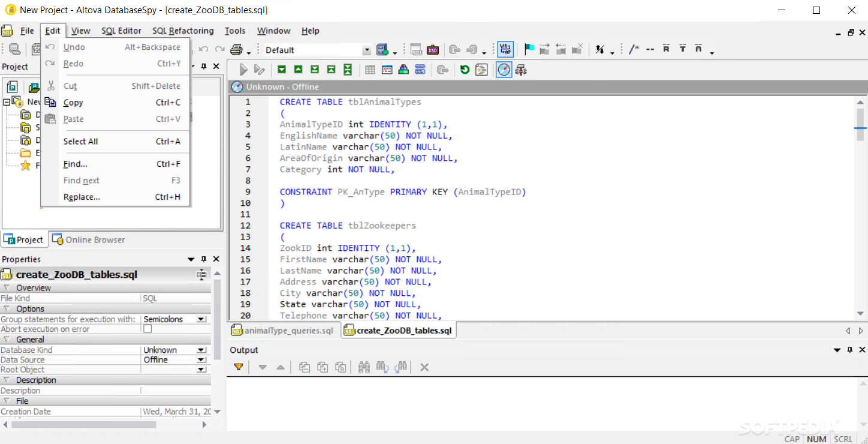The image size is (868, 444).
Task: Switch to the create_ZooDB_tables.sql tab
Action: click(x=399, y=331)
